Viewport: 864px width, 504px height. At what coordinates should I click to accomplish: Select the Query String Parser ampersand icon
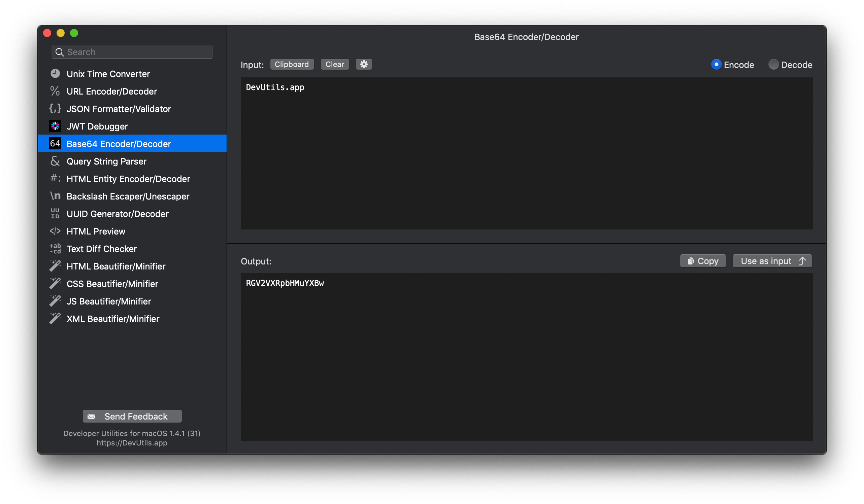point(55,161)
